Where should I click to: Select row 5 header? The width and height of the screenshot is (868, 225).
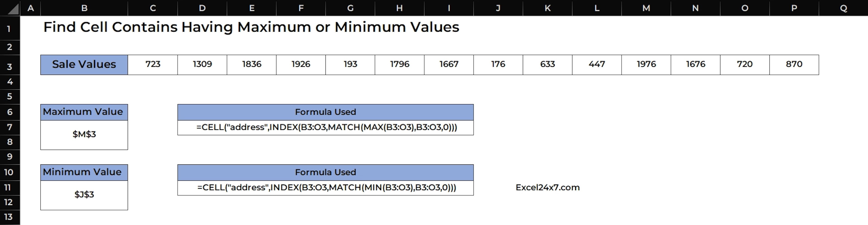click(10, 97)
